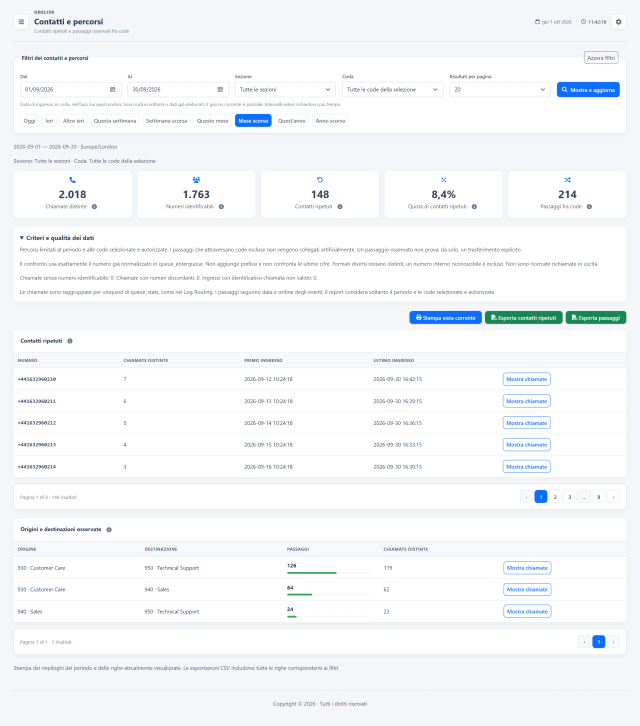Click the progress bar for 64 passaggi
Screen dimensions: 640x726
click(329, 595)
